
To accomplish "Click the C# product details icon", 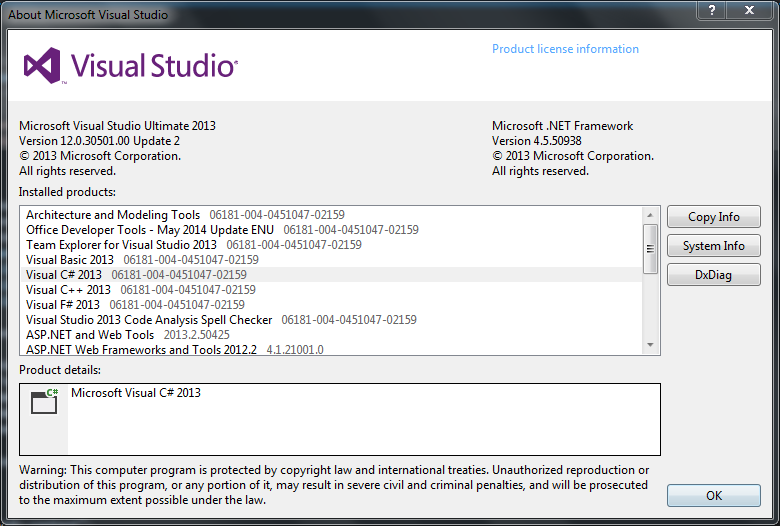I will coord(44,401).
